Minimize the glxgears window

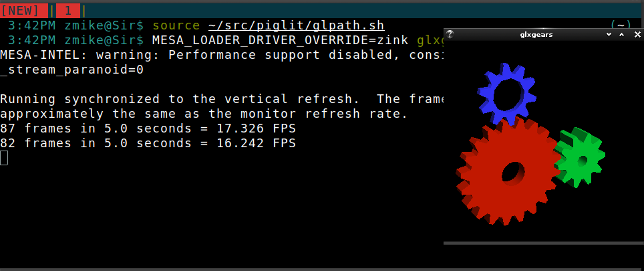point(609,35)
